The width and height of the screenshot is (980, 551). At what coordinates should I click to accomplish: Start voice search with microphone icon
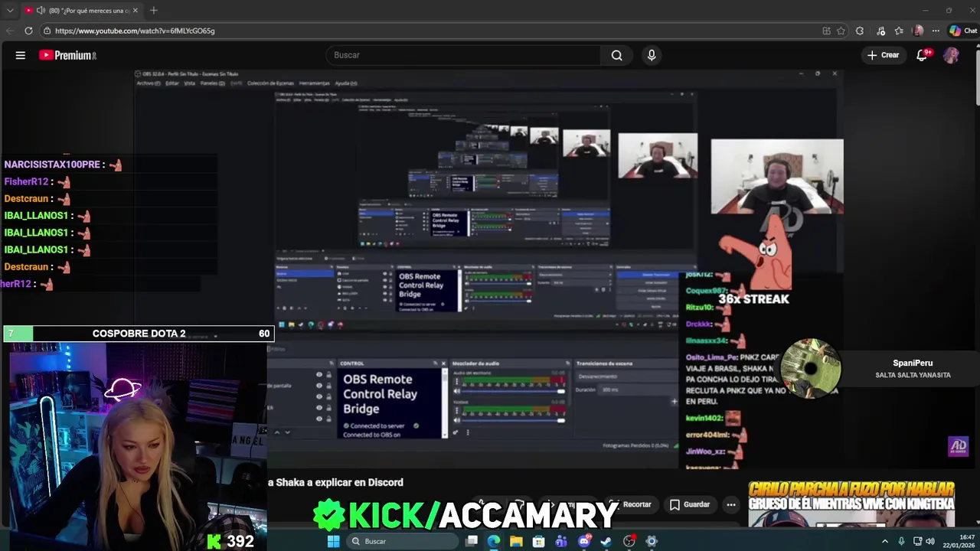click(652, 55)
